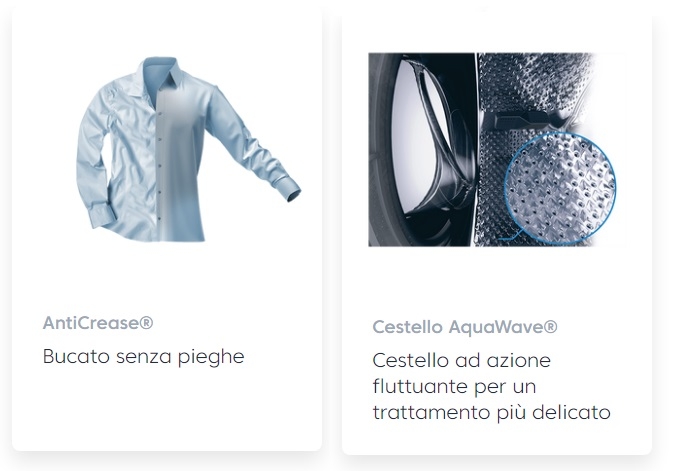675x471 pixels.
Task: Click the drum lifter paddle in the photo
Action: (x=526, y=120)
